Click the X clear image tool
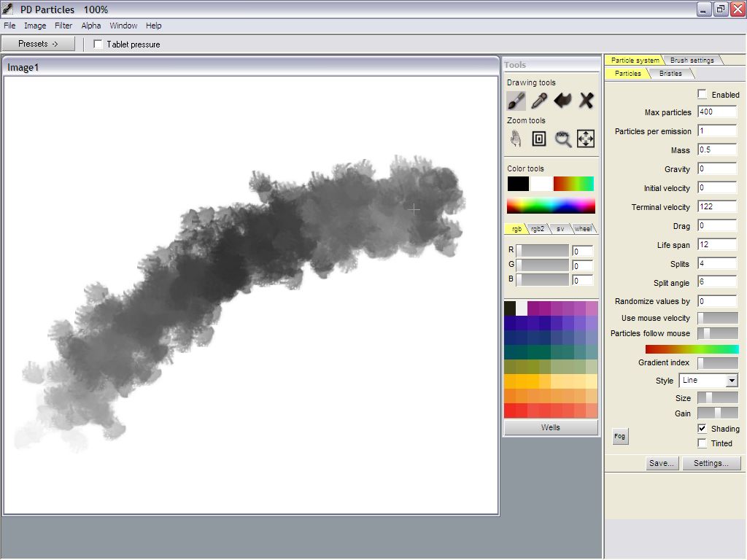Viewport: 747px width, 560px height. pyautogui.click(x=586, y=101)
